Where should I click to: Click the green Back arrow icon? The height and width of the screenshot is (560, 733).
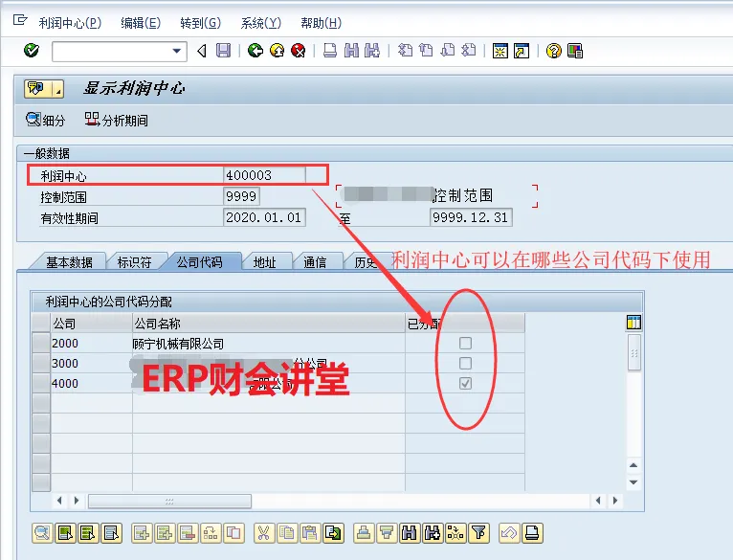[x=255, y=51]
